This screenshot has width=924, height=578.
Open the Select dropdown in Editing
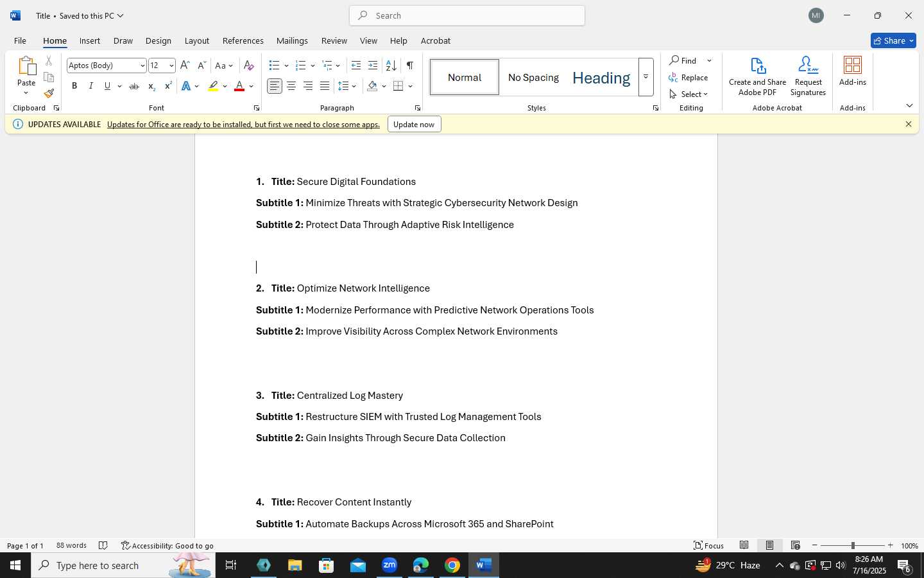(x=689, y=94)
